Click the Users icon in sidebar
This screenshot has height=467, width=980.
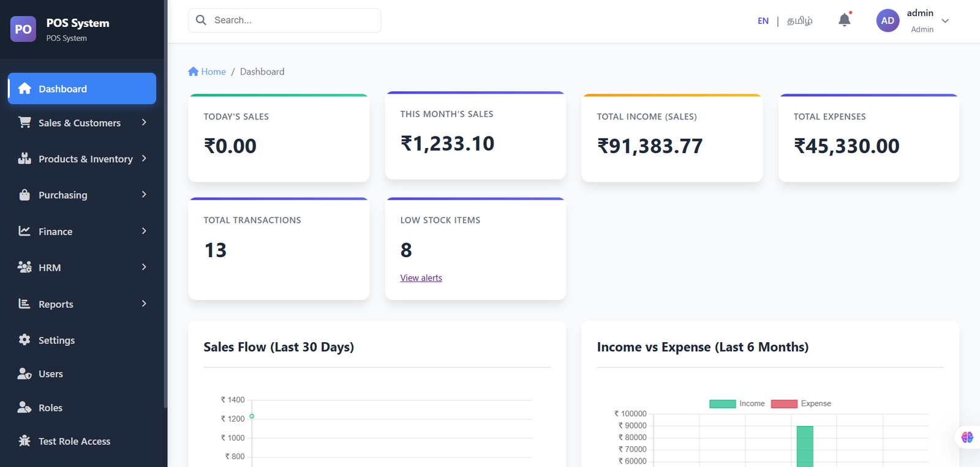coord(24,374)
